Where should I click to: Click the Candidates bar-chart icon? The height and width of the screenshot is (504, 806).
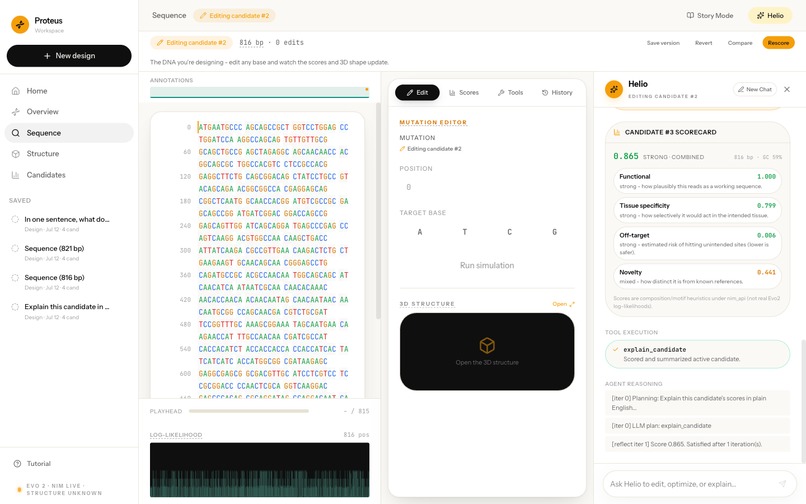[x=16, y=175]
